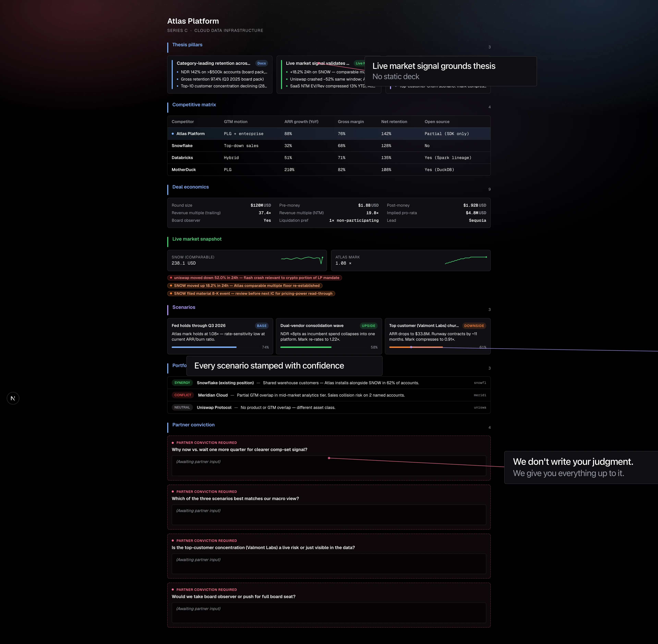658x644 pixels.
Task: Click the SNOW moved up 18.2% alert
Action: point(245,285)
